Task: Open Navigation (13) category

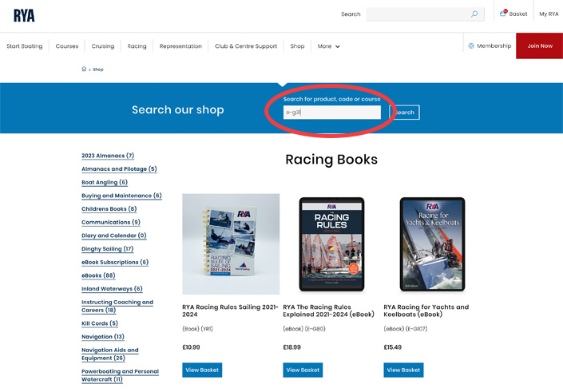Action: click(x=103, y=336)
